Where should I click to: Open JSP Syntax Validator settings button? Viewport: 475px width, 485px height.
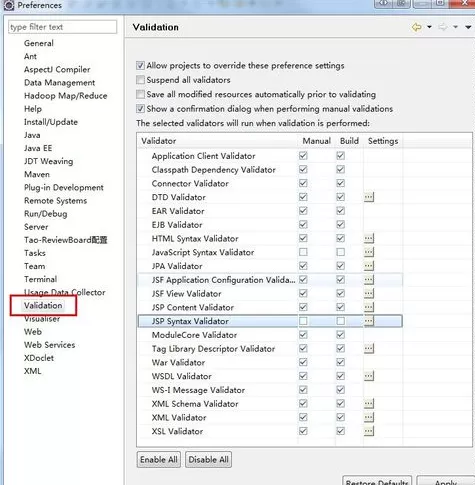point(369,321)
